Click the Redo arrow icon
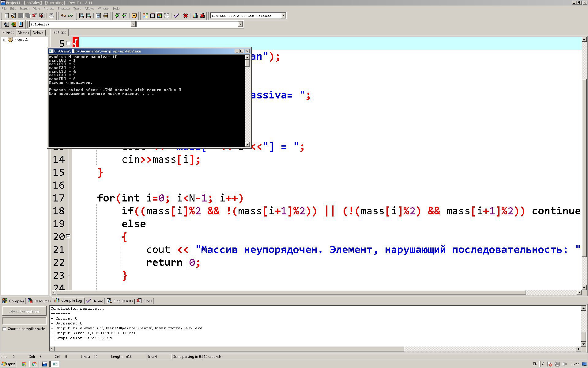Viewport: 588px width, 368px height. pos(70,16)
